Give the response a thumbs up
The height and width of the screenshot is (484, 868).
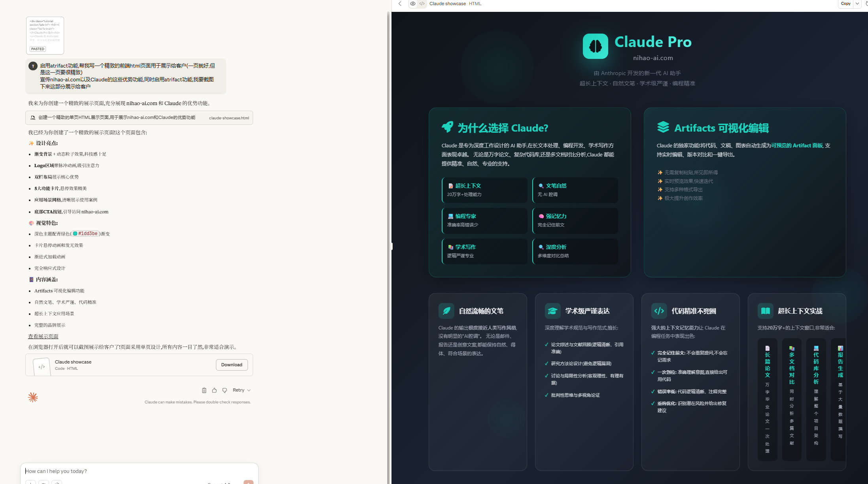(214, 390)
